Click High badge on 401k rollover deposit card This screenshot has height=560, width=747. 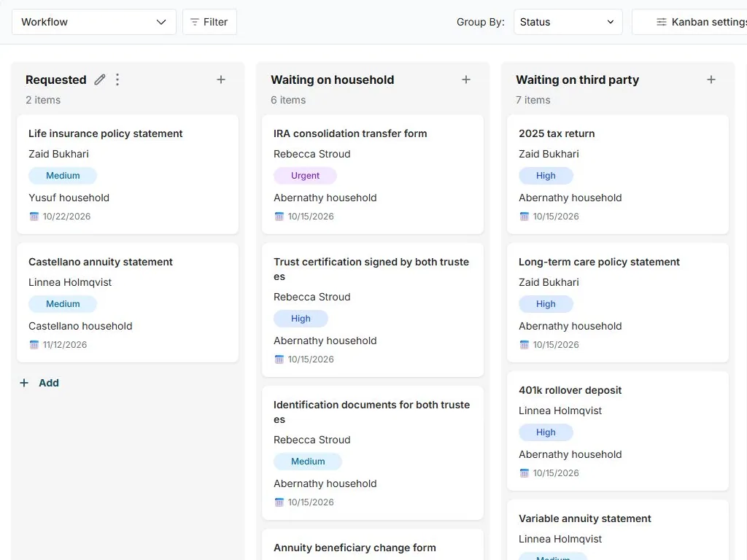pyautogui.click(x=546, y=432)
